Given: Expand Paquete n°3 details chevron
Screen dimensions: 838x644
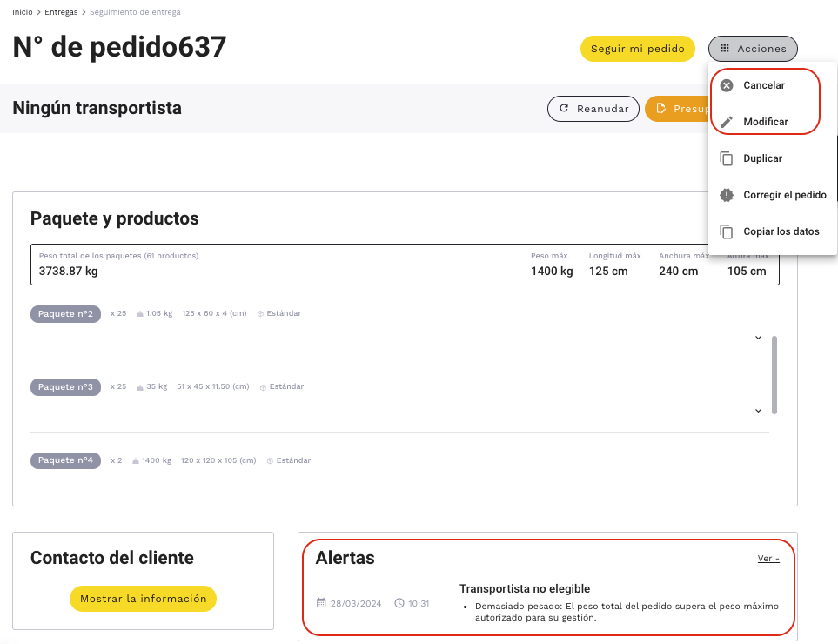Looking at the screenshot, I should (758, 411).
